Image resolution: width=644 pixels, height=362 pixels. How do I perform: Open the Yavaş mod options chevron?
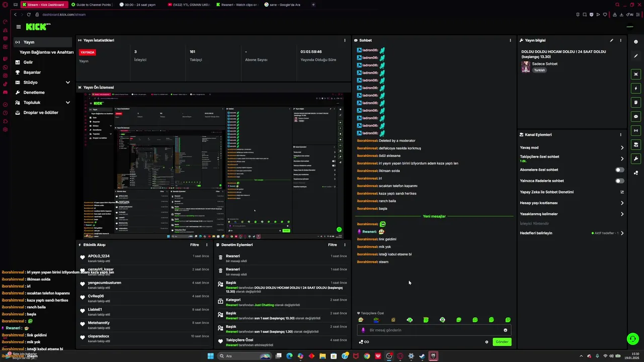(x=622, y=148)
